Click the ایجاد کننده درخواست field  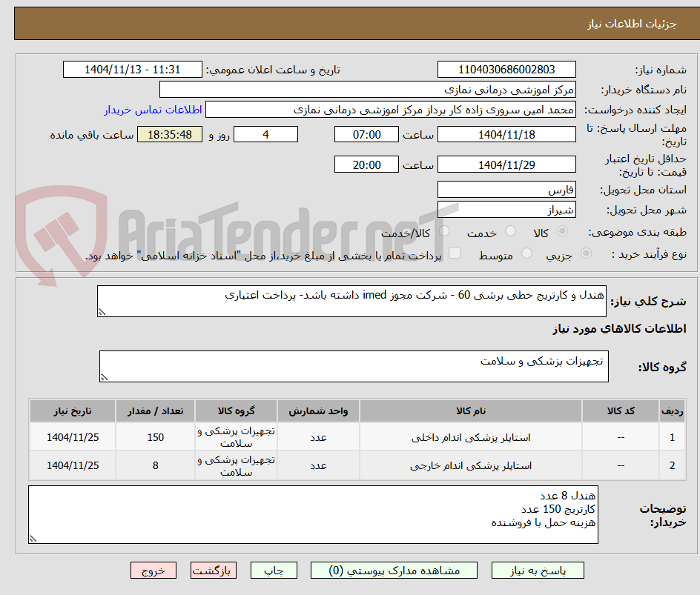pos(391,110)
